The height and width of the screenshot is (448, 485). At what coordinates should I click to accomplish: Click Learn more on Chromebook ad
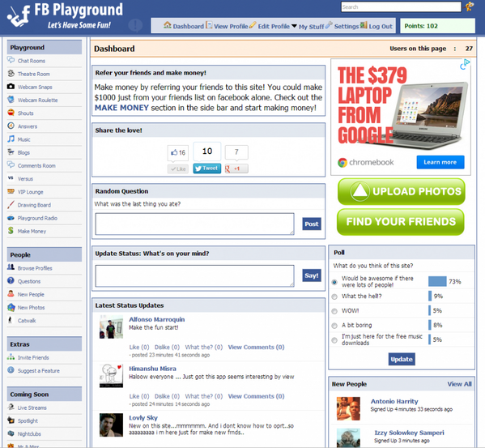(440, 162)
